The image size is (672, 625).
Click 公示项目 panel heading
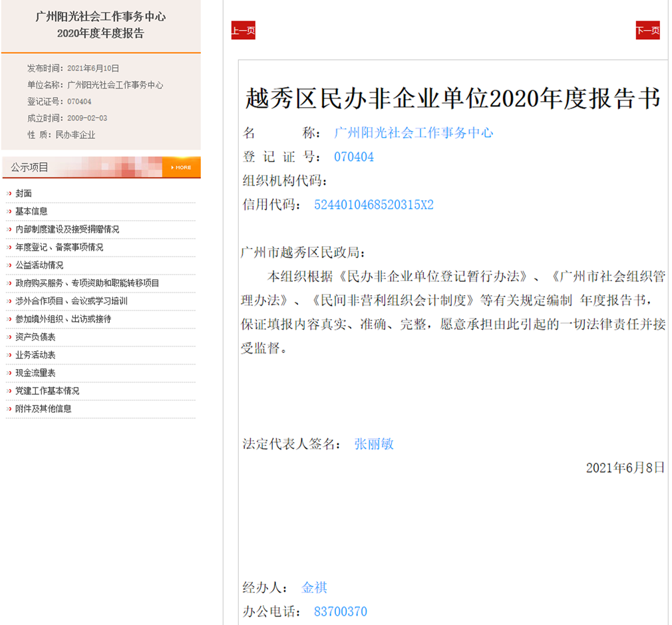click(29, 168)
